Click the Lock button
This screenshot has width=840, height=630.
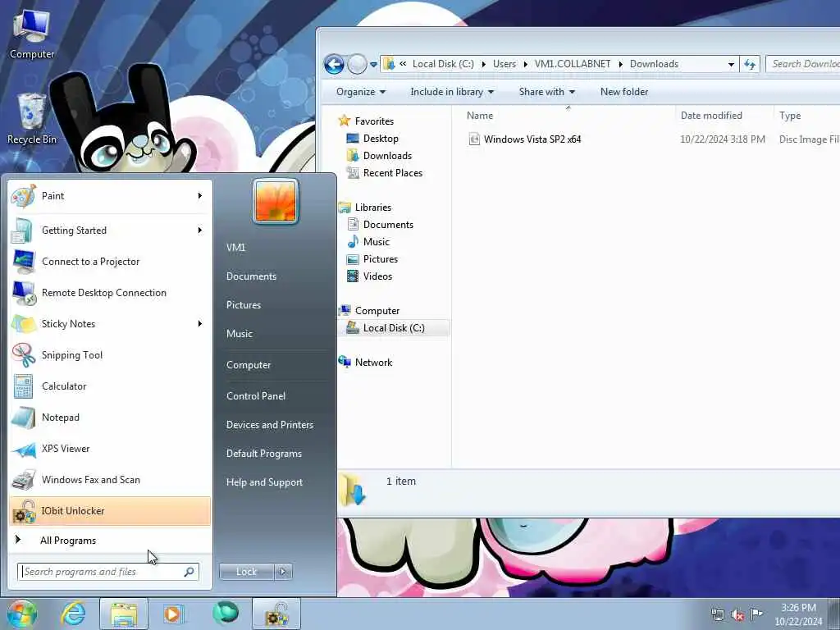246,572
